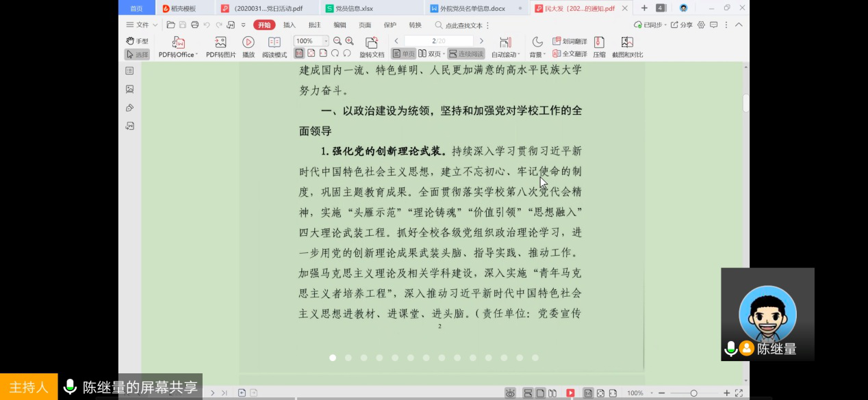Image resolution: width=868 pixels, height=400 pixels.
Task: Expand the 背景 background dropdown
Action: [537, 54]
